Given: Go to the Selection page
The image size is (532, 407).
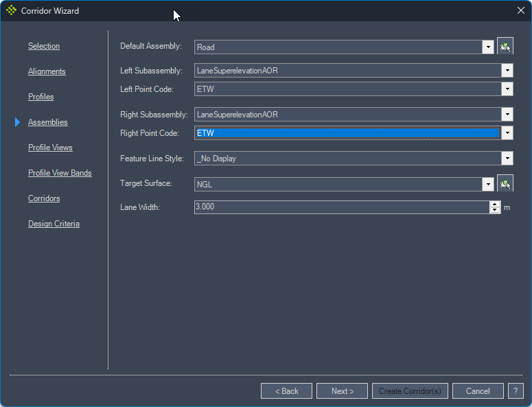Looking at the screenshot, I should pos(44,46).
